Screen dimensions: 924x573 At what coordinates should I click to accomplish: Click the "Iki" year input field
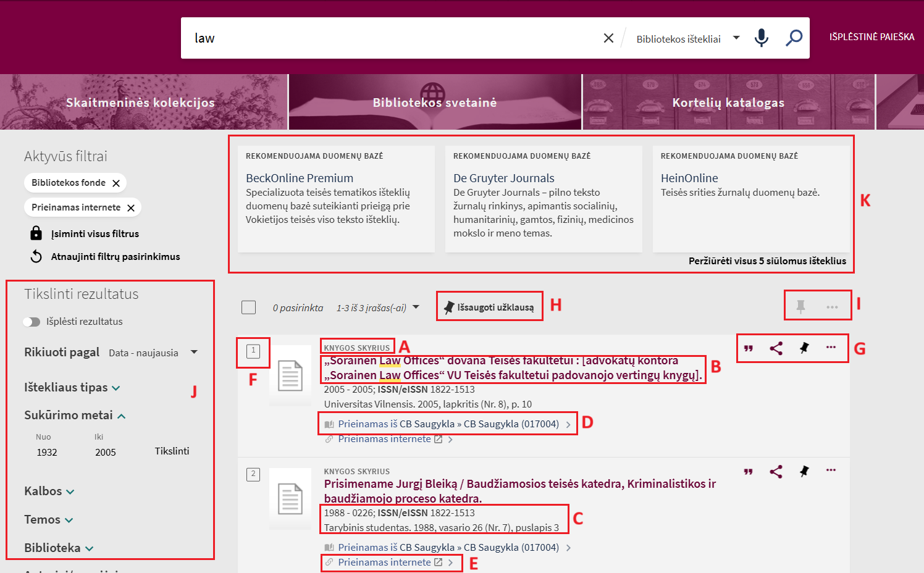coord(106,451)
